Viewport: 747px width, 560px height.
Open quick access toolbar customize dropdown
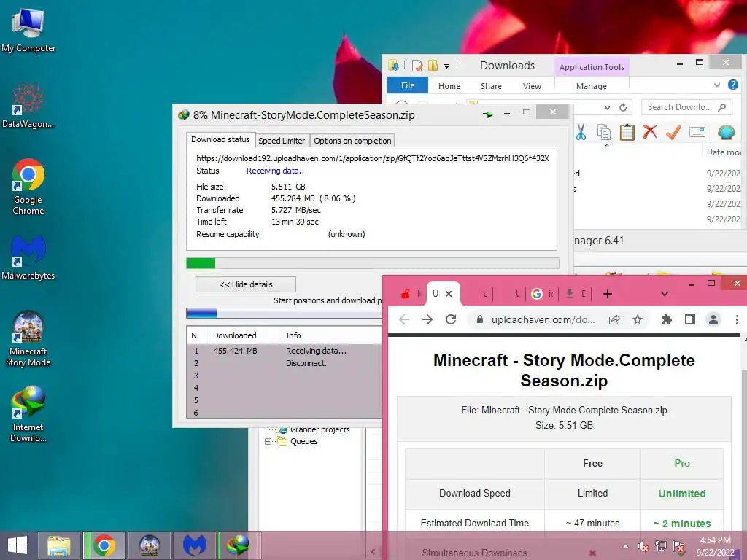click(447, 66)
